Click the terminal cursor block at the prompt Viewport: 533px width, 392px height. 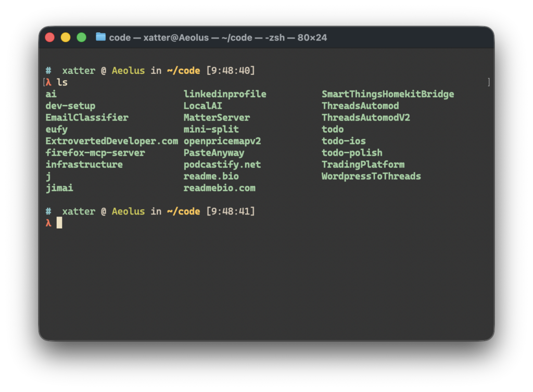click(x=59, y=223)
